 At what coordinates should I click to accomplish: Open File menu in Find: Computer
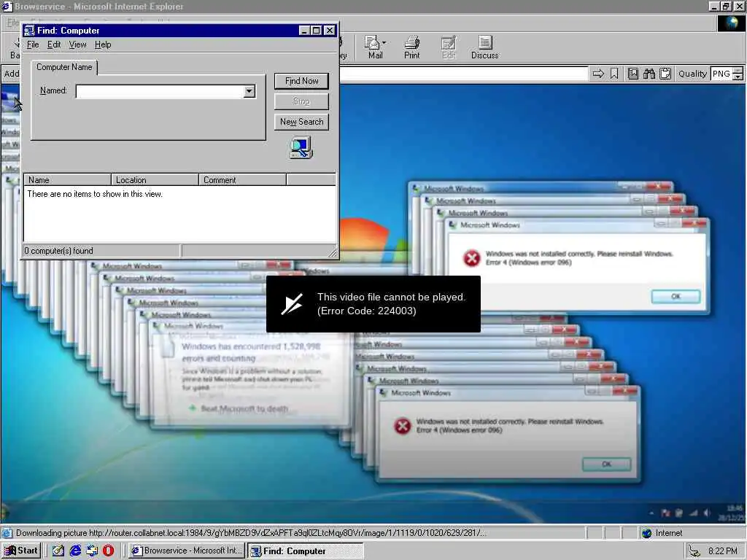[x=33, y=44]
